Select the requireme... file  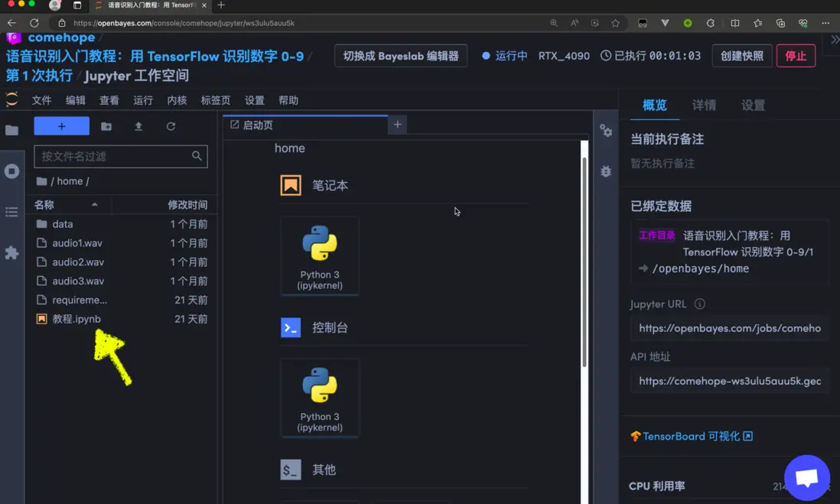(122, 300)
